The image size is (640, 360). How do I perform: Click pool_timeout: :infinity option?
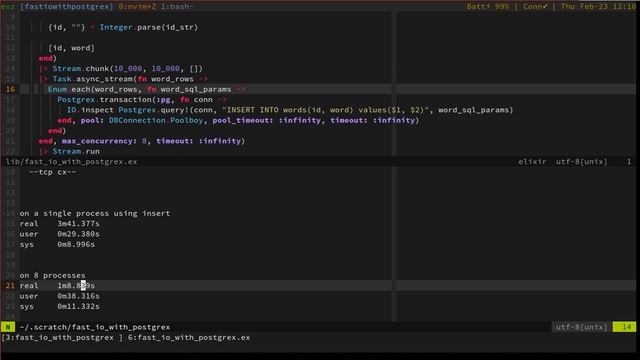click(267, 120)
